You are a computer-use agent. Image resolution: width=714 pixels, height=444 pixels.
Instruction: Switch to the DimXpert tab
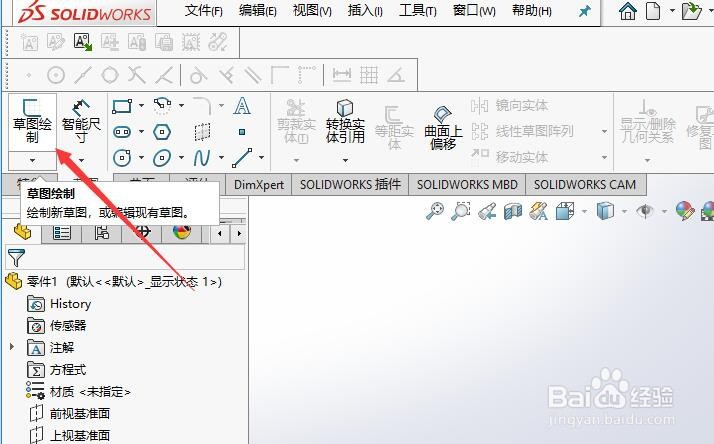pos(259,184)
